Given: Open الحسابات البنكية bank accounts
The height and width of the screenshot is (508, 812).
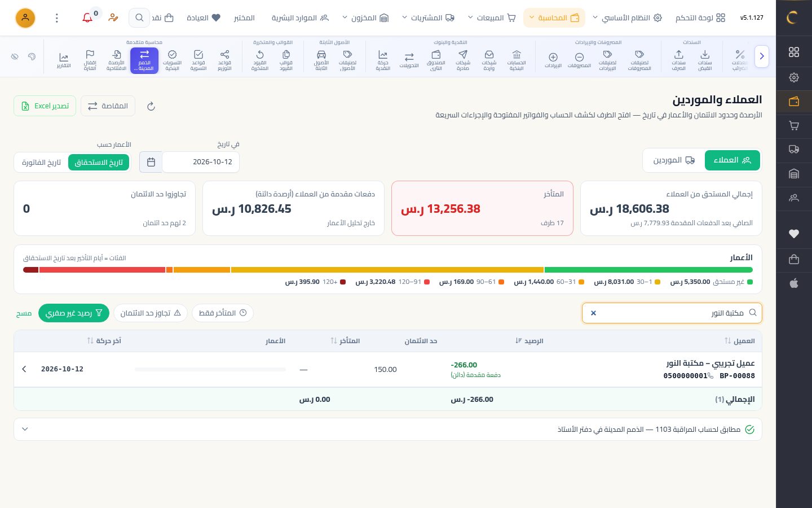Looking at the screenshot, I should [x=517, y=60].
